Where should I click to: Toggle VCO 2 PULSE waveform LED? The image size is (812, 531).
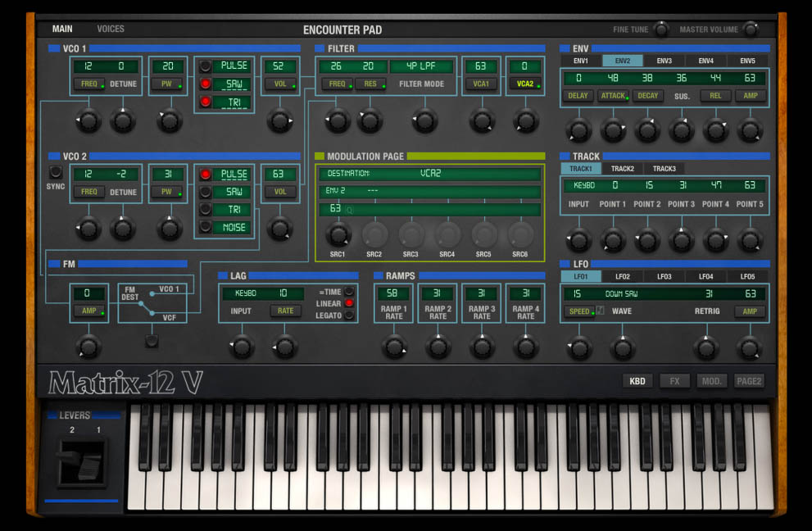pos(206,174)
